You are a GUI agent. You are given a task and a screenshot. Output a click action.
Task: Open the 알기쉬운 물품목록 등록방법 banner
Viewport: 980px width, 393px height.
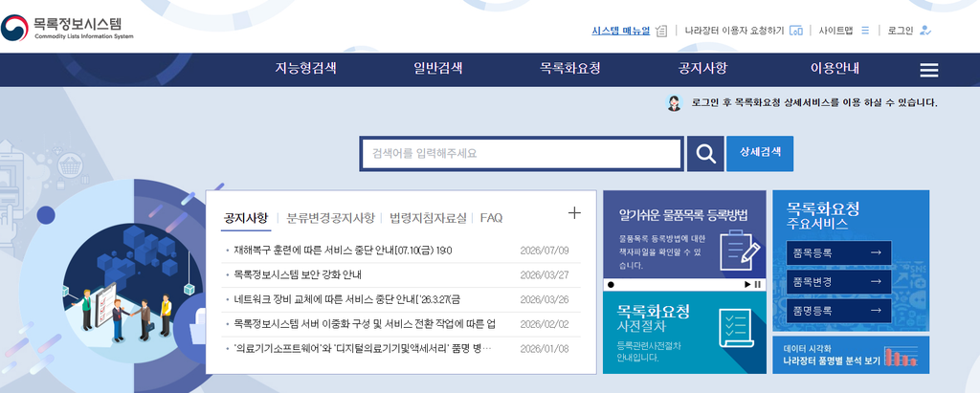(684, 234)
